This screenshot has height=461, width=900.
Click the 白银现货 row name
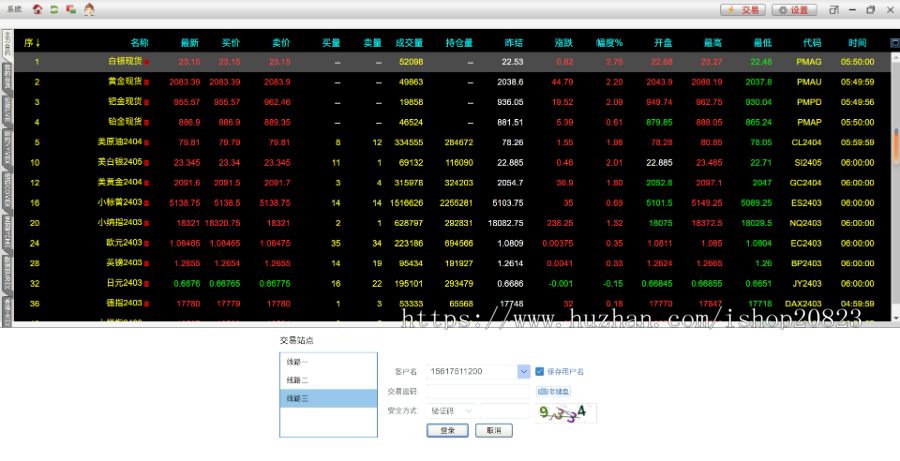point(125,61)
